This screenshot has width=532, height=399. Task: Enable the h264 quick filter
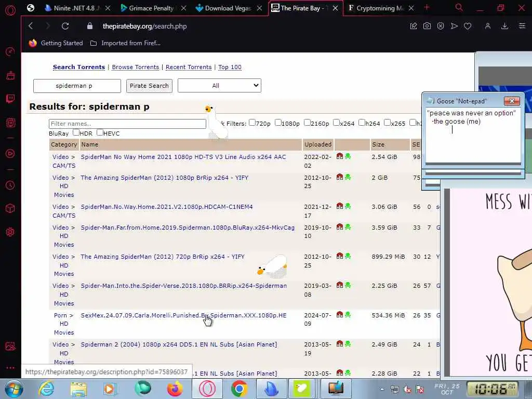pyautogui.click(x=362, y=123)
